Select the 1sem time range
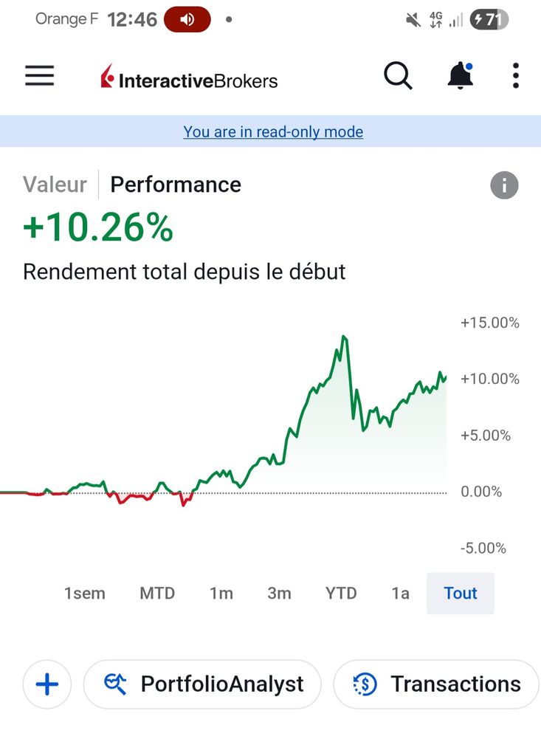This screenshot has height=756, width=541. (85, 593)
